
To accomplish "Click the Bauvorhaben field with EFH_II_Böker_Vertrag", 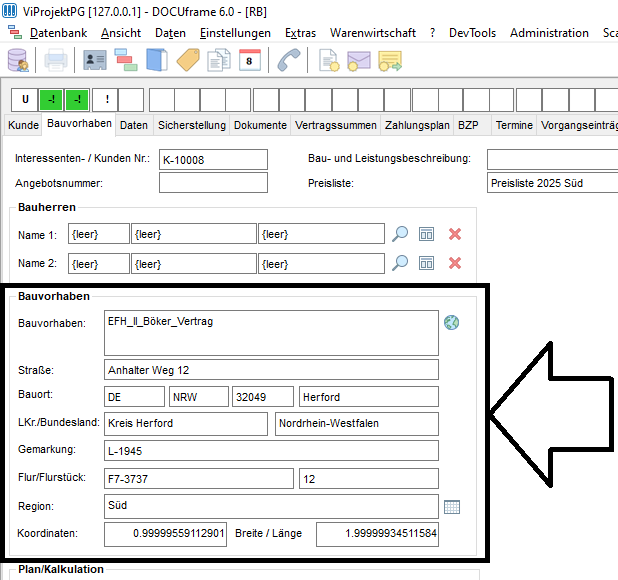I will (271, 333).
